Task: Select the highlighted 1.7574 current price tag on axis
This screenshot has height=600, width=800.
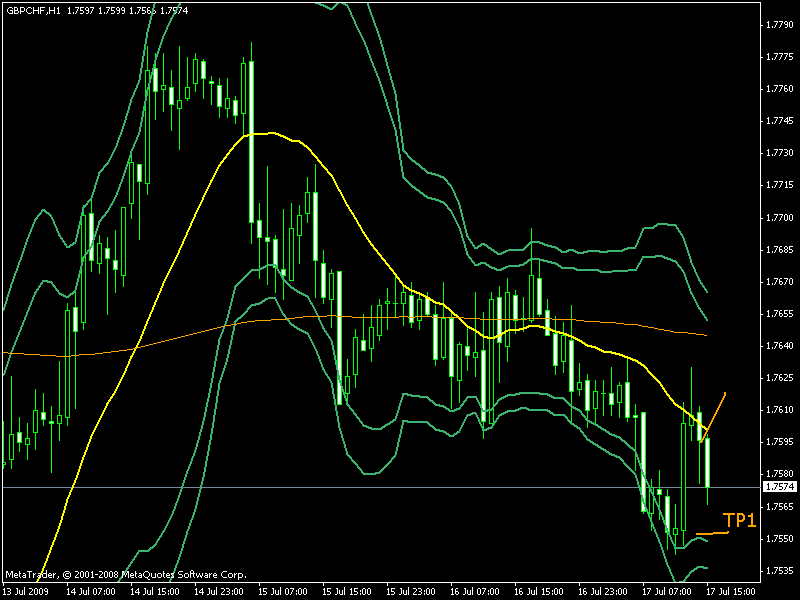Action: pos(780,487)
